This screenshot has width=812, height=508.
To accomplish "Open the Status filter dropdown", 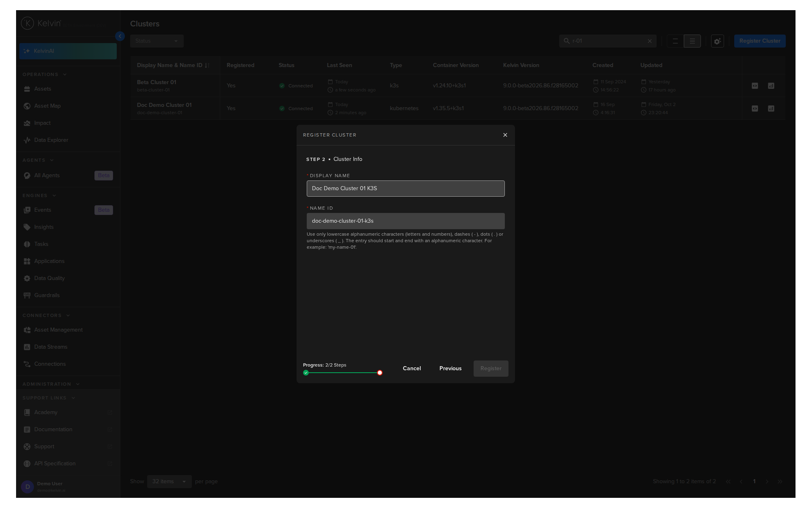I will click(x=157, y=41).
